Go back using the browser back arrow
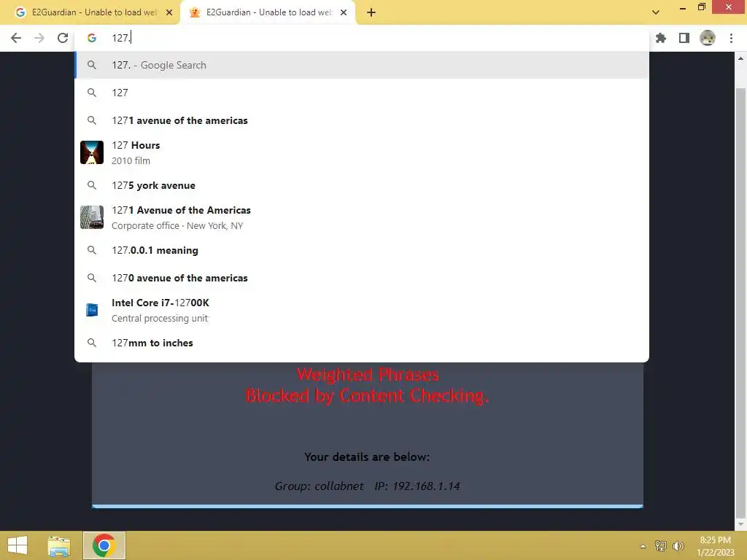This screenshot has height=560, width=747. (x=16, y=38)
